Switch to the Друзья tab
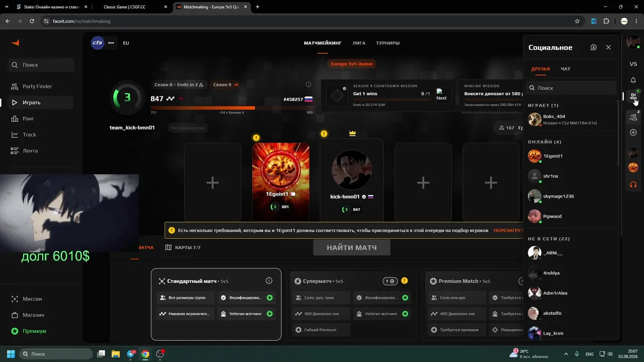The height and width of the screenshot is (362, 644). tap(540, 69)
